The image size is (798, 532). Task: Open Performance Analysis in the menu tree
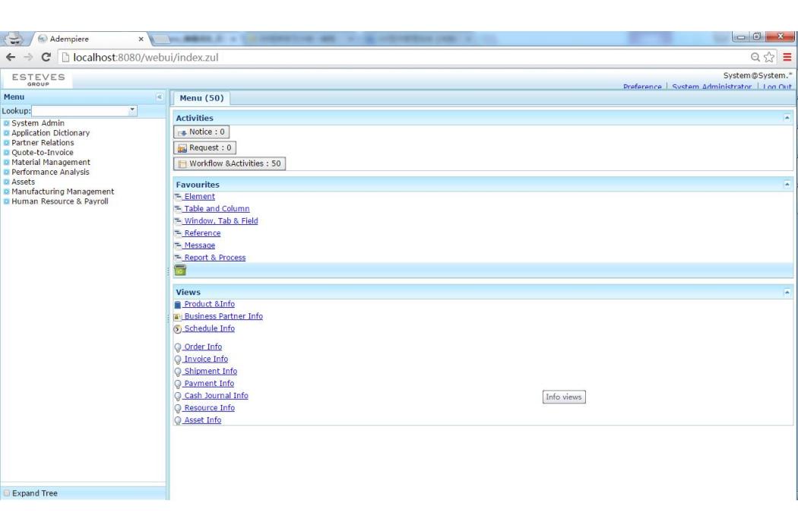[50, 172]
